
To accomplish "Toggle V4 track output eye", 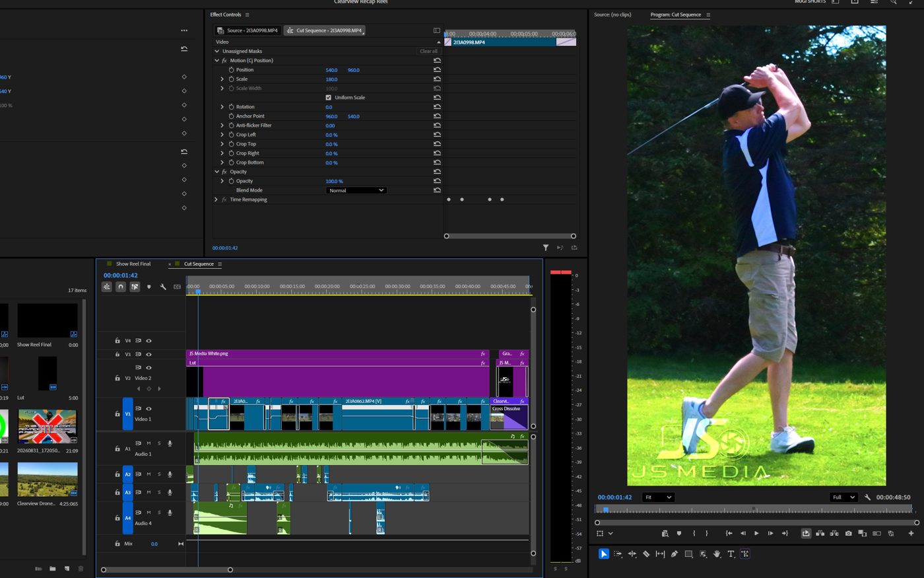I will (x=148, y=341).
